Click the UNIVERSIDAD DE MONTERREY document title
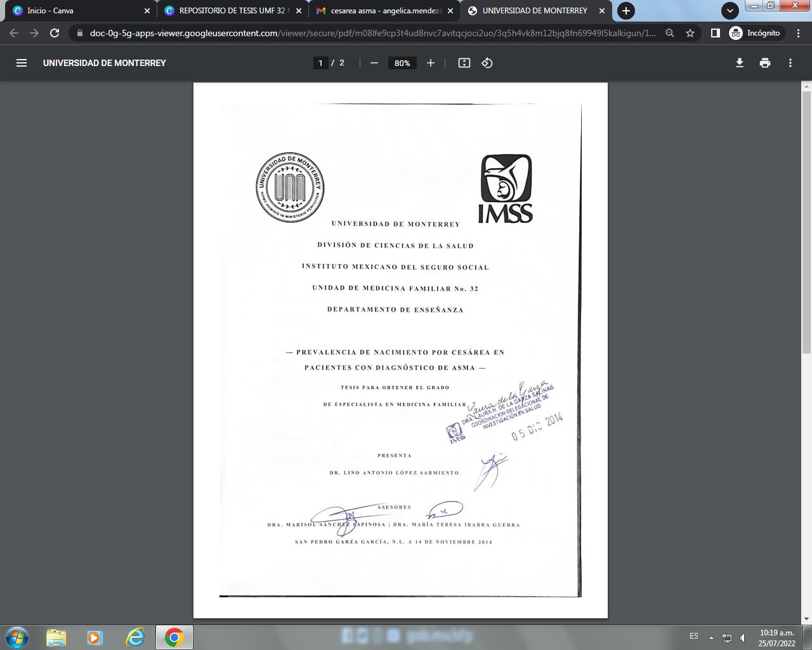812x650 pixels. (105, 63)
